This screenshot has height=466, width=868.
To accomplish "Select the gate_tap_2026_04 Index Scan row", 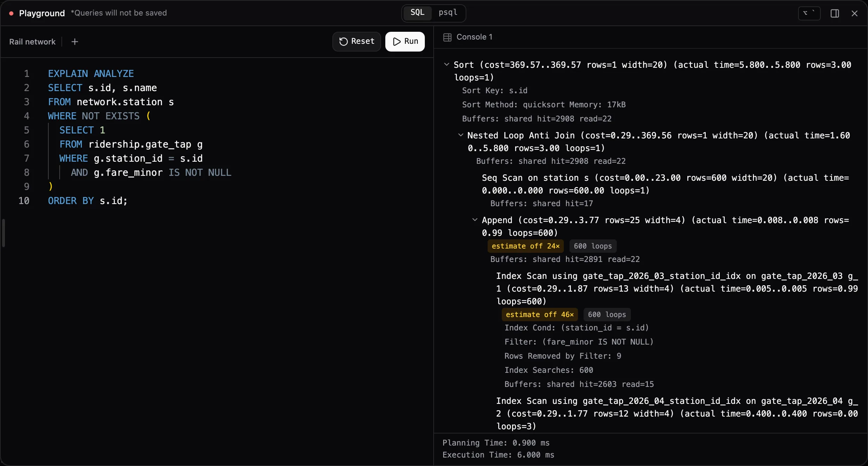I will tap(677, 414).
